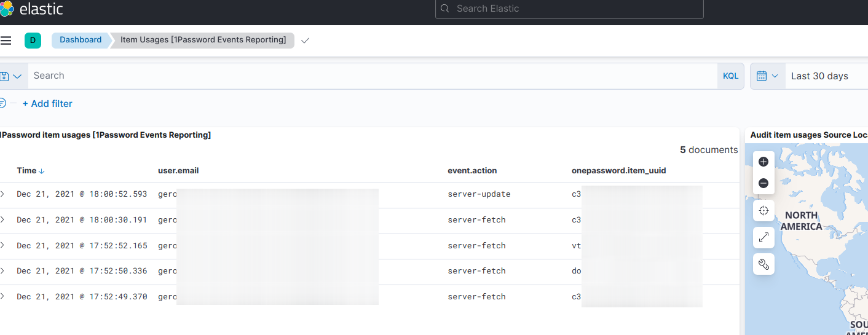This screenshot has height=335, width=868.
Task: Open the calendar quick date menu
Action: click(768, 76)
